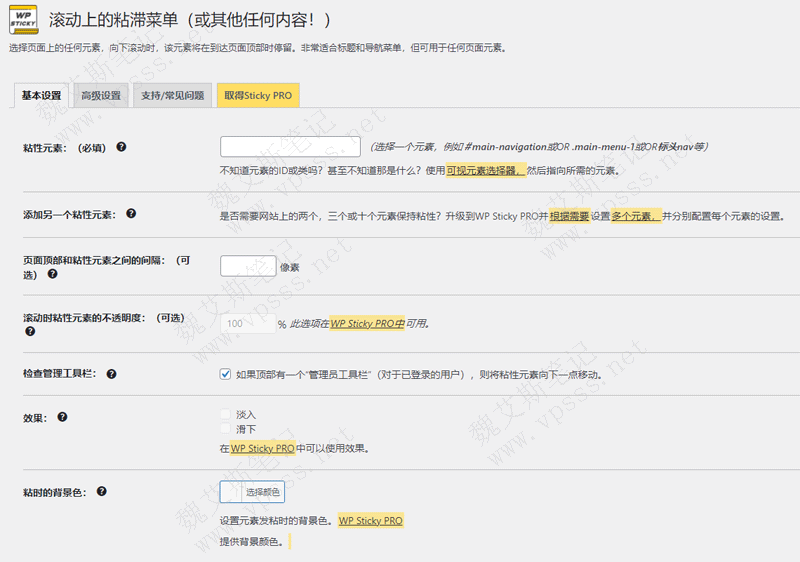Click the label 粘时的背景色:
The height and width of the screenshot is (562, 800).
coord(55,493)
